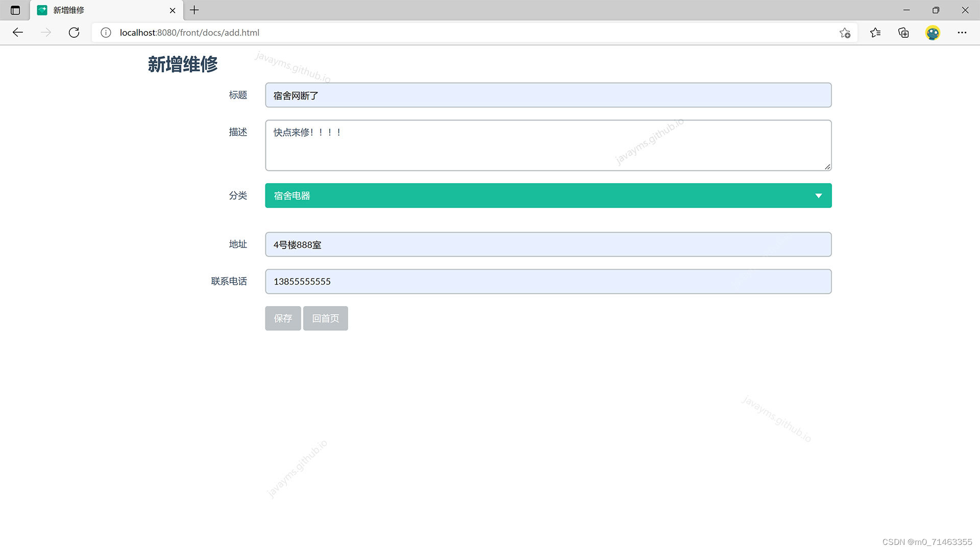The height and width of the screenshot is (551, 980).
Task: Expand the 分类 category dropdown
Action: (548, 195)
